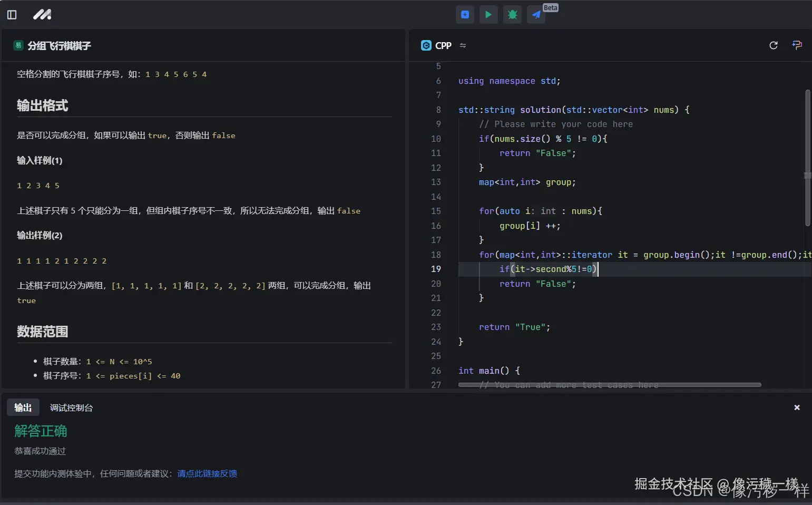
Task: Click the 'return "True";' code line
Action: point(514,327)
